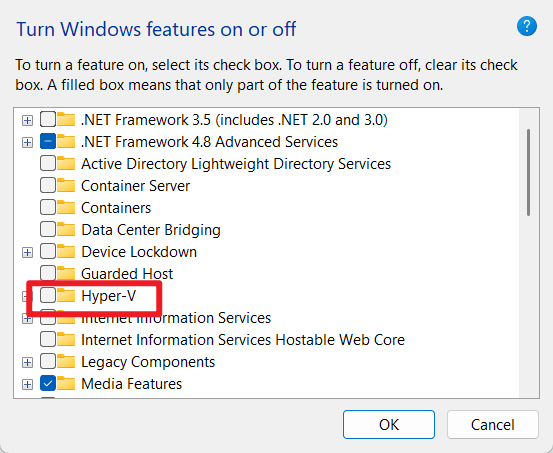Screen dimensions: 553x453
Task: Select Internet Information Services Hostable Web Core
Action: tap(243, 340)
